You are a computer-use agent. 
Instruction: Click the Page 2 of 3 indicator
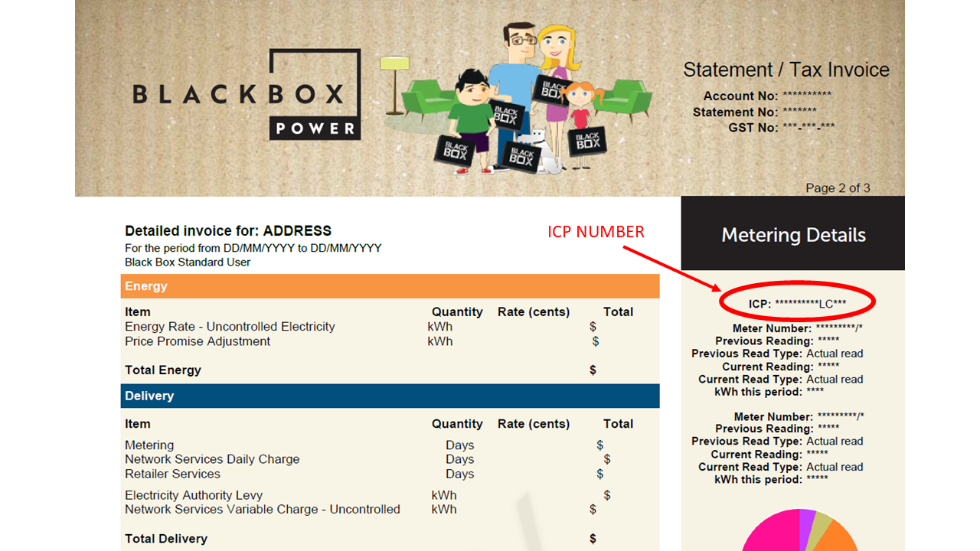pos(838,187)
